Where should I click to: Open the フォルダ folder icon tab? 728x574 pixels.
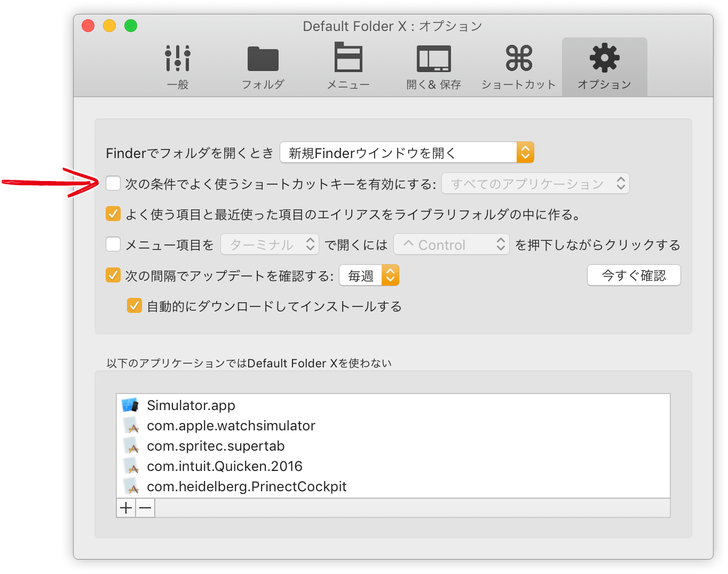click(x=263, y=67)
